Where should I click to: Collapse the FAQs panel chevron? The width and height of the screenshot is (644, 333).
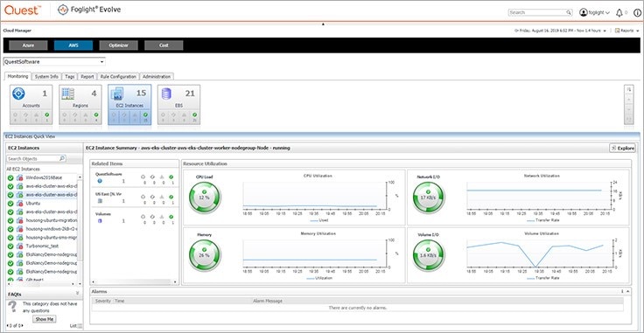tap(78, 294)
